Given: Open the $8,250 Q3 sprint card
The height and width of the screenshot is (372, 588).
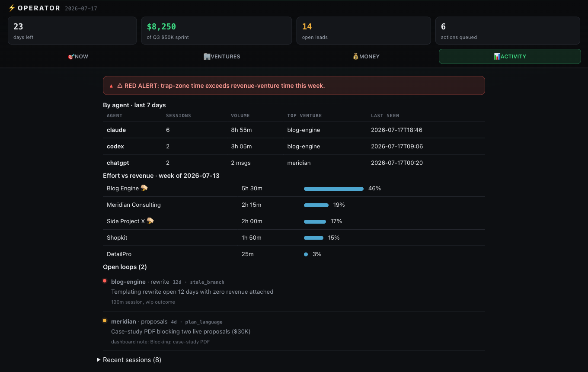Looking at the screenshot, I should (217, 31).
